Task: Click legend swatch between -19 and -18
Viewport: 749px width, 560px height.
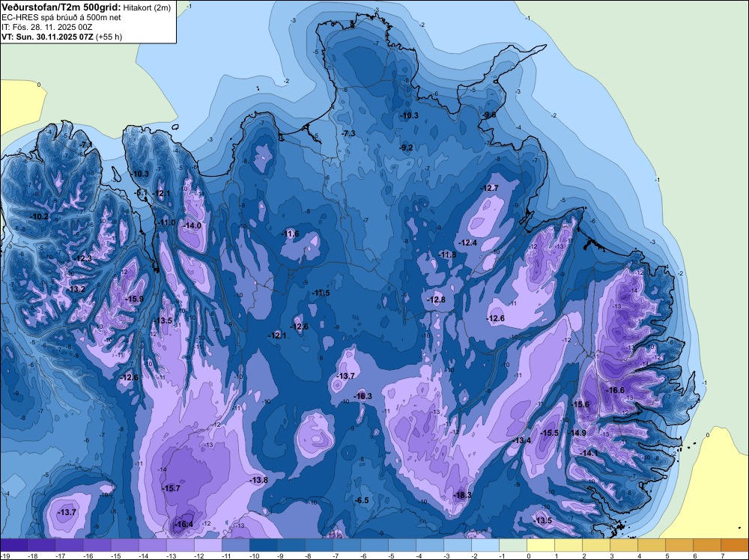Action: tap(14, 545)
